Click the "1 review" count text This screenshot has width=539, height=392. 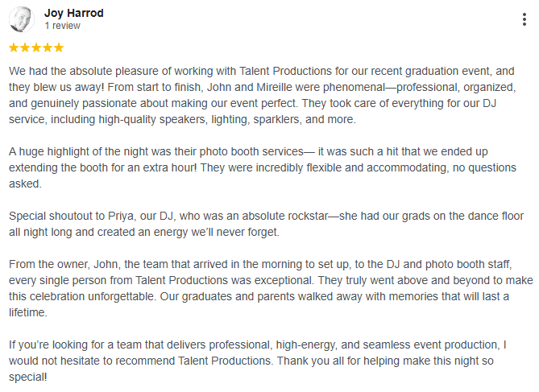pyautogui.click(x=62, y=26)
